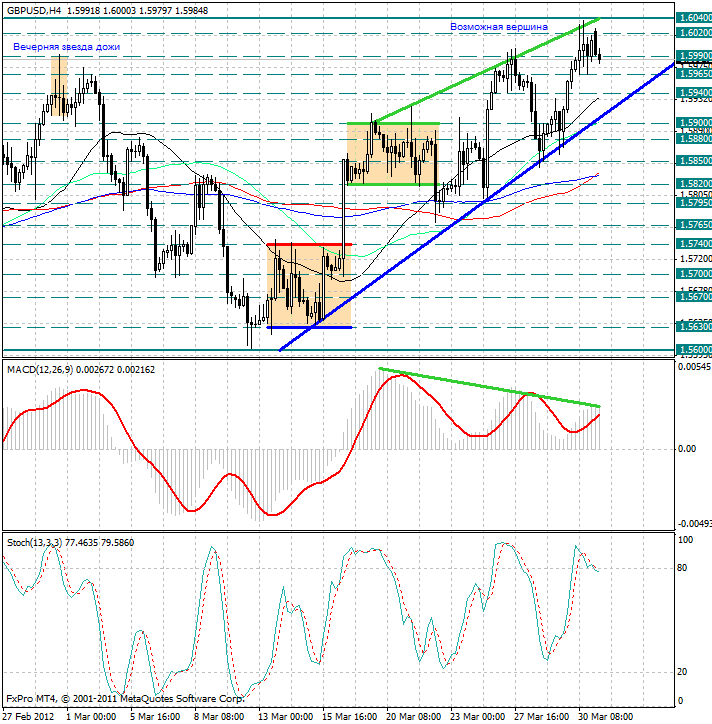Click the 1.5940 price level label
This screenshot has height=724, width=712.
coord(694,92)
